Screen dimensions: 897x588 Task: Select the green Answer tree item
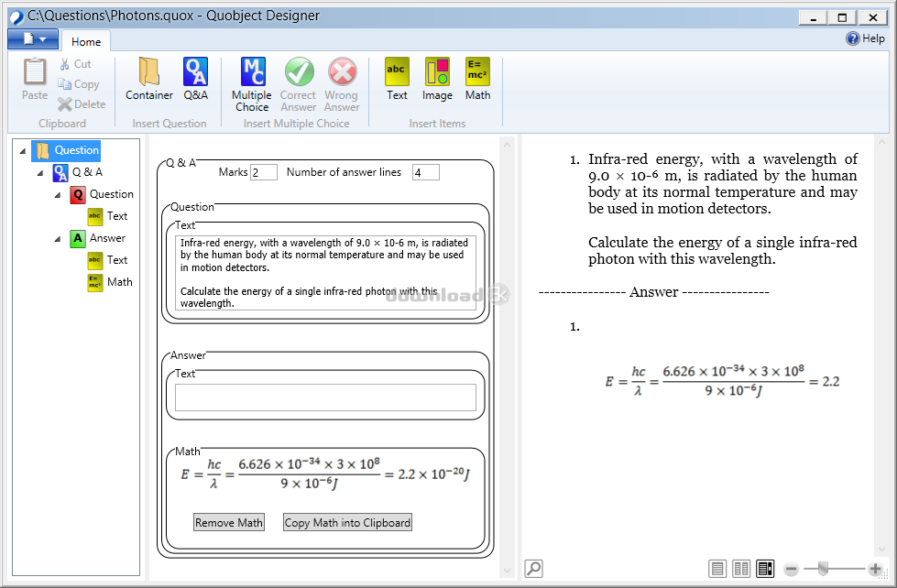(98, 238)
